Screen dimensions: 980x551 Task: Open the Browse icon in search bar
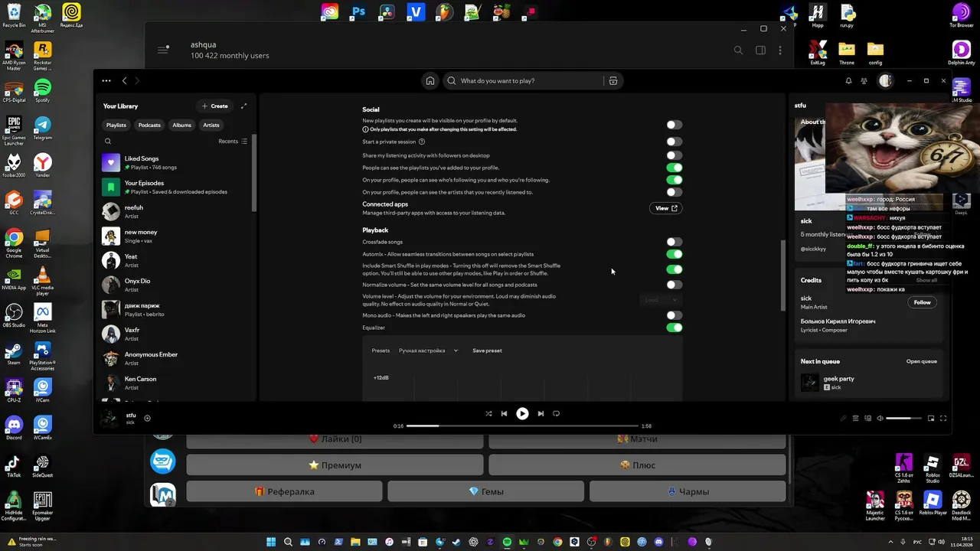[613, 80]
